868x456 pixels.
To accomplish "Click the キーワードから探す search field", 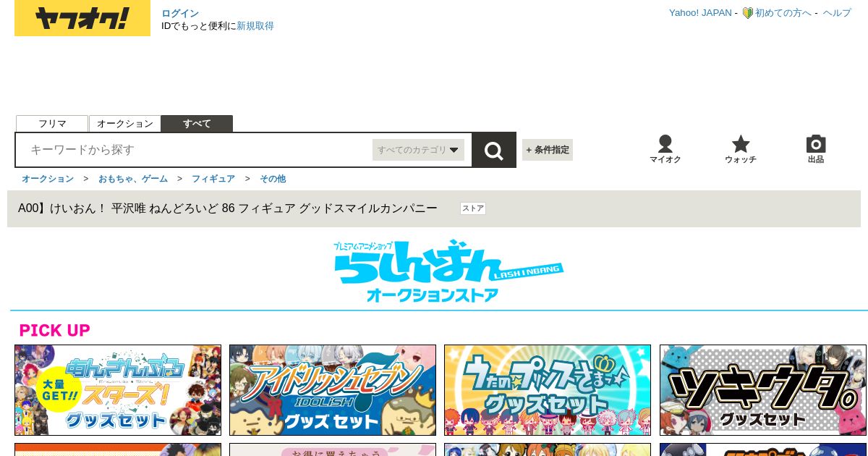I will coord(194,150).
